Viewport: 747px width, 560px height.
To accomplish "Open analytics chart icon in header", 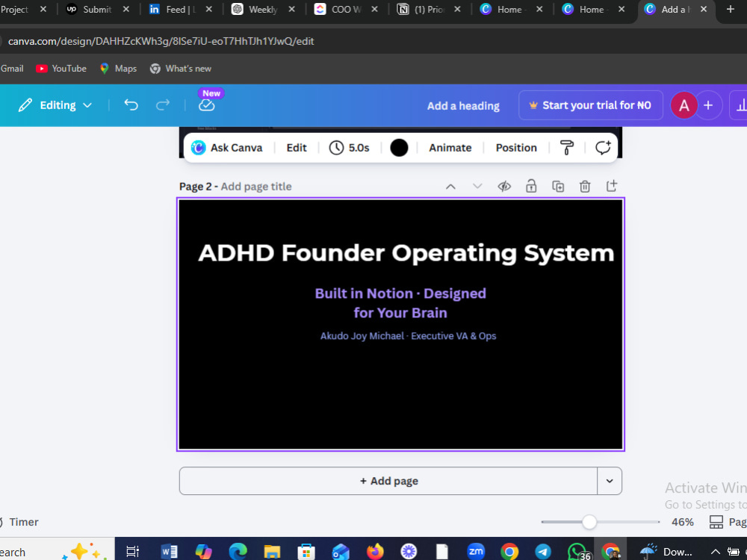I will tap(741, 105).
